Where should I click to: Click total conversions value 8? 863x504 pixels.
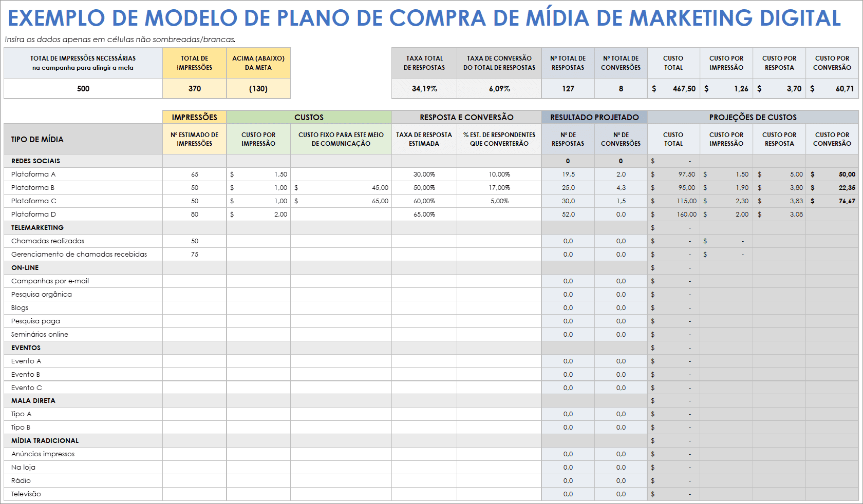(x=621, y=89)
